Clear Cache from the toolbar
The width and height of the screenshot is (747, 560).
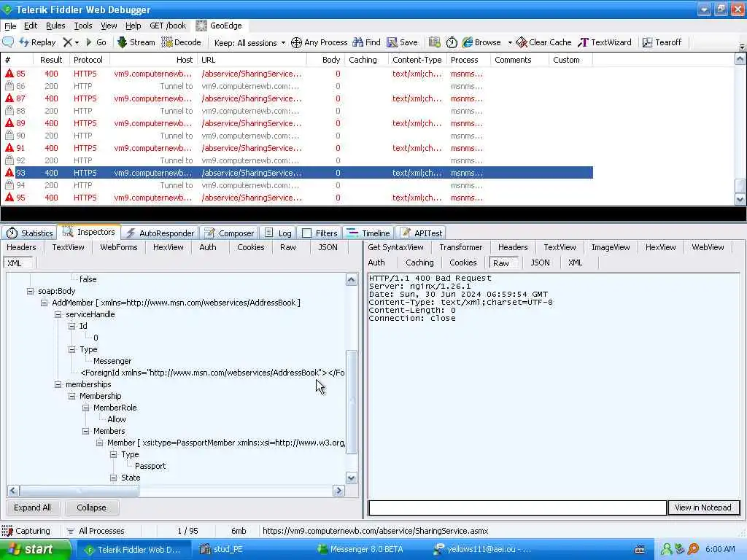point(543,42)
